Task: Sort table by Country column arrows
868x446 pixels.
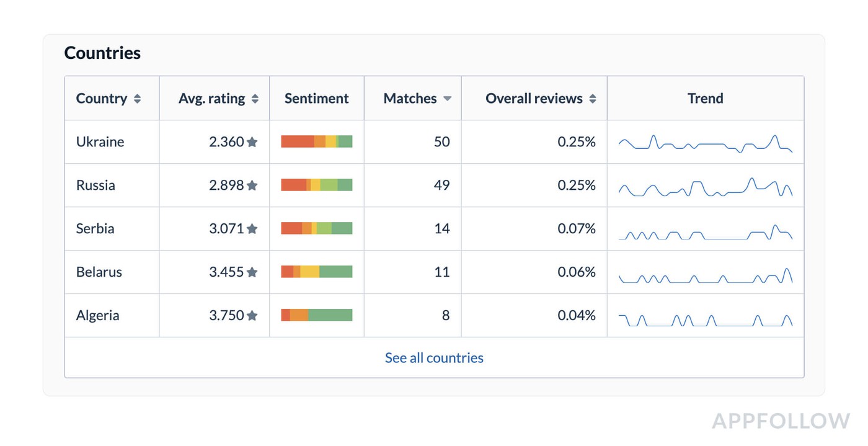Action: (x=137, y=99)
